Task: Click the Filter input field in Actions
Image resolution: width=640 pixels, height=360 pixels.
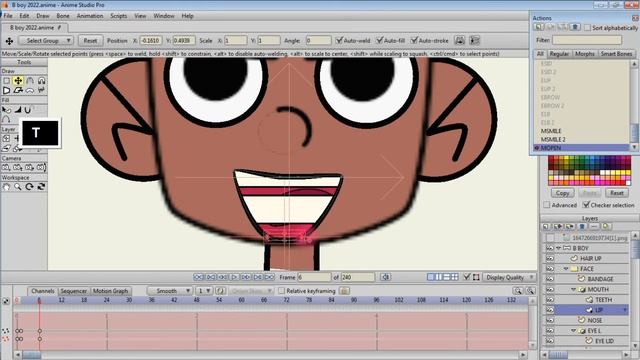Action: (587, 40)
